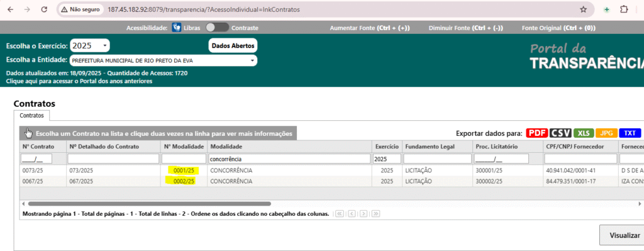Focus the Nº Contrato filter field
644x251 pixels.
point(36,159)
